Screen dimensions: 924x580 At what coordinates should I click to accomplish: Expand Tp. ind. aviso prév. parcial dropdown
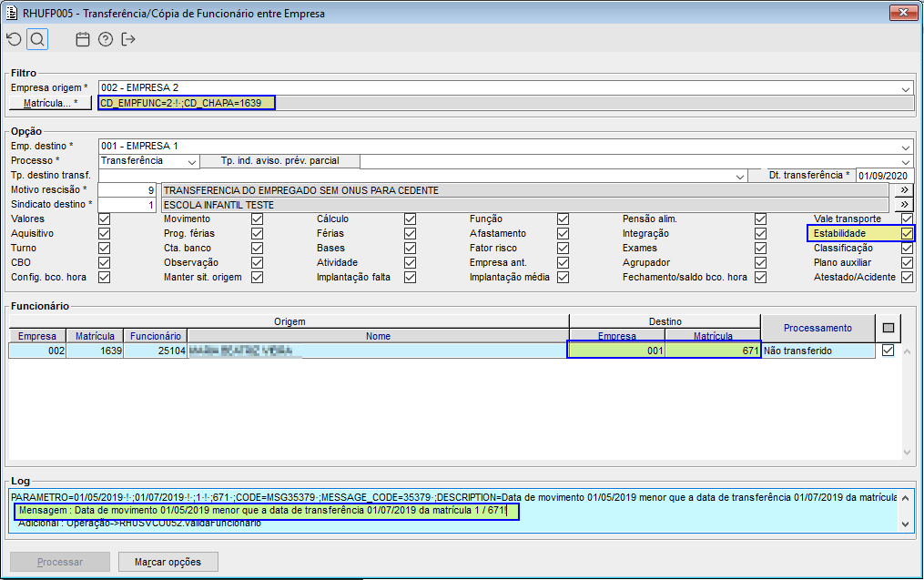905,161
